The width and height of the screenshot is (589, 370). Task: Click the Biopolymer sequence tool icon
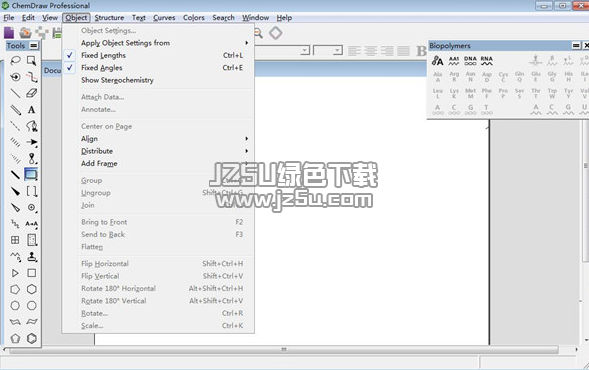click(x=437, y=60)
